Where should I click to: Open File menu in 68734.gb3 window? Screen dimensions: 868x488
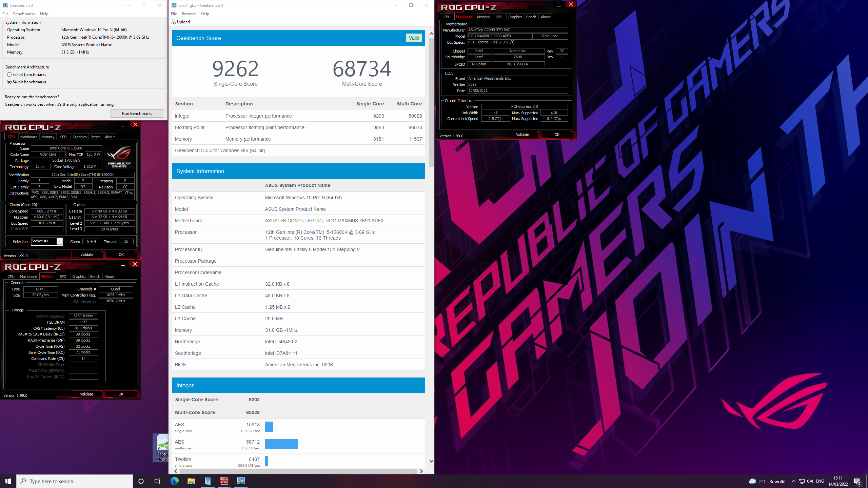(x=174, y=14)
